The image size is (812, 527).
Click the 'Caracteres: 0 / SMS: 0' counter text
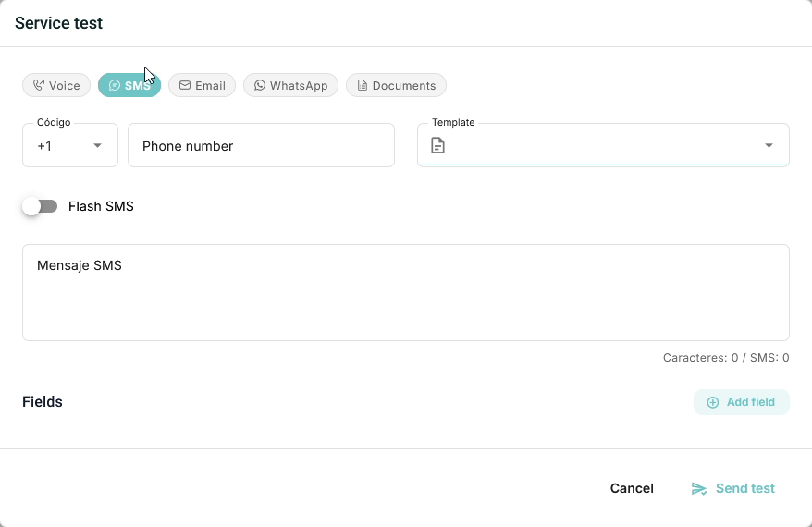tap(726, 358)
